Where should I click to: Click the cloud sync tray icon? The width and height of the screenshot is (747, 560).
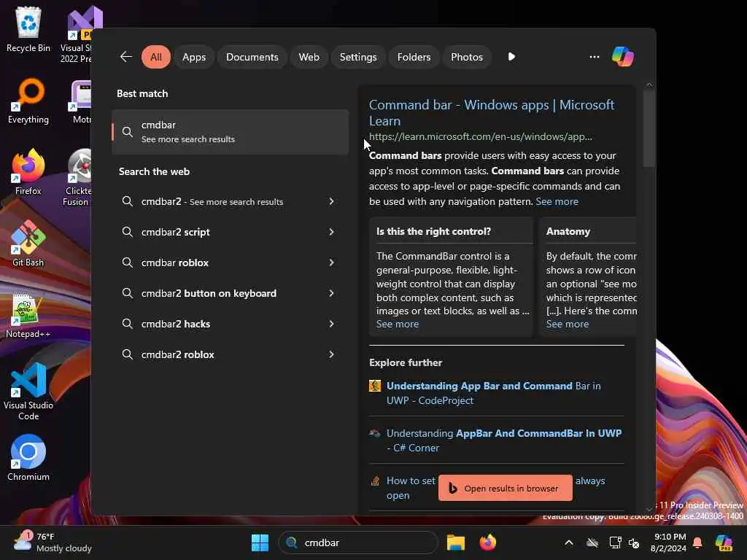click(x=592, y=542)
